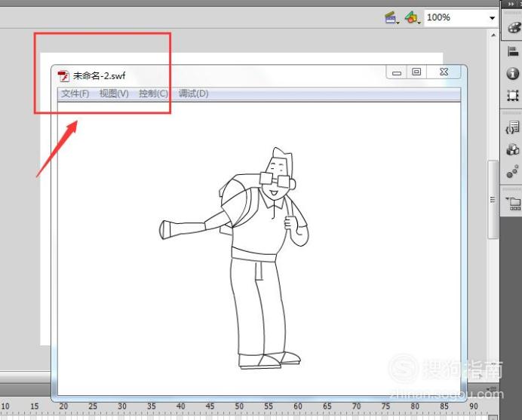Open the Components panel cubes icon
The height and width of the screenshot is (420, 522).
tap(513, 149)
